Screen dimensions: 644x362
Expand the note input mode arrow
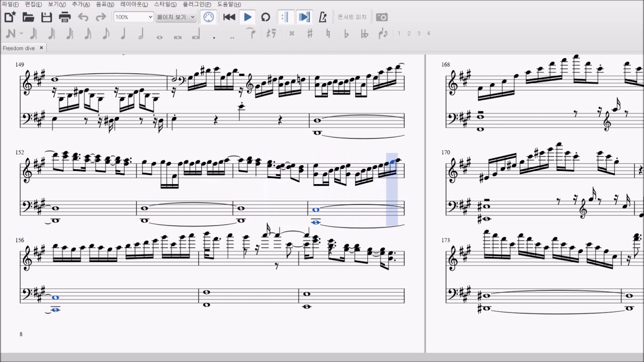click(21, 34)
